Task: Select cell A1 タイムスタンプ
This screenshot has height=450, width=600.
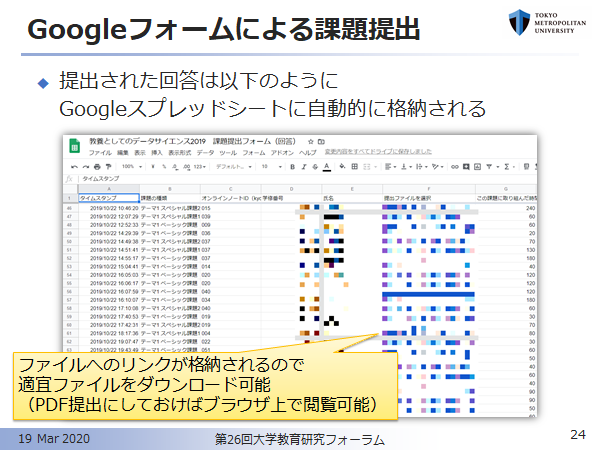Action: coord(109,198)
